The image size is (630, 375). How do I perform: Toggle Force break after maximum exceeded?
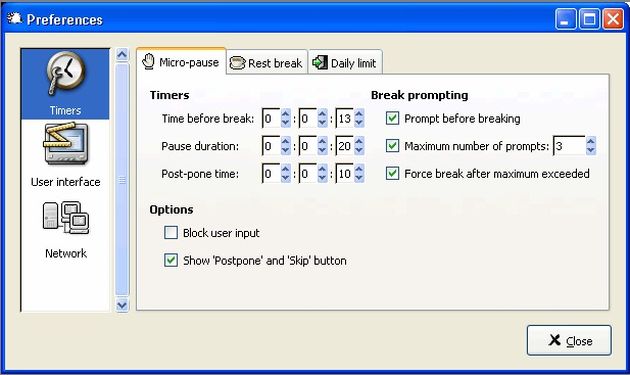coord(392,173)
